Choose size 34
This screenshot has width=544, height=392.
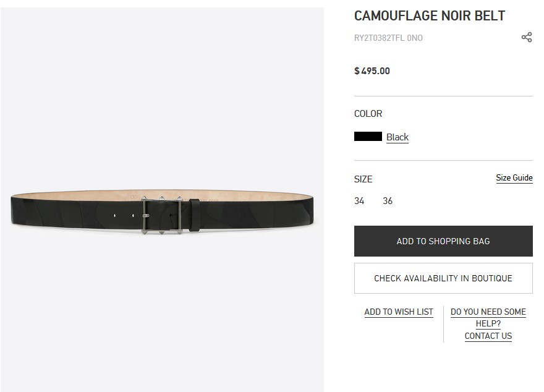359,201
